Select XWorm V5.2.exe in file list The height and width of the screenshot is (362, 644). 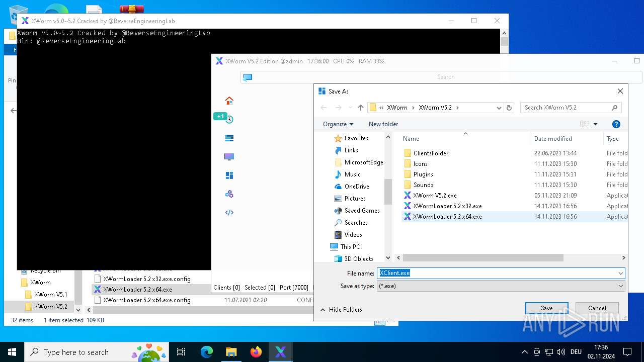point(435,196)
